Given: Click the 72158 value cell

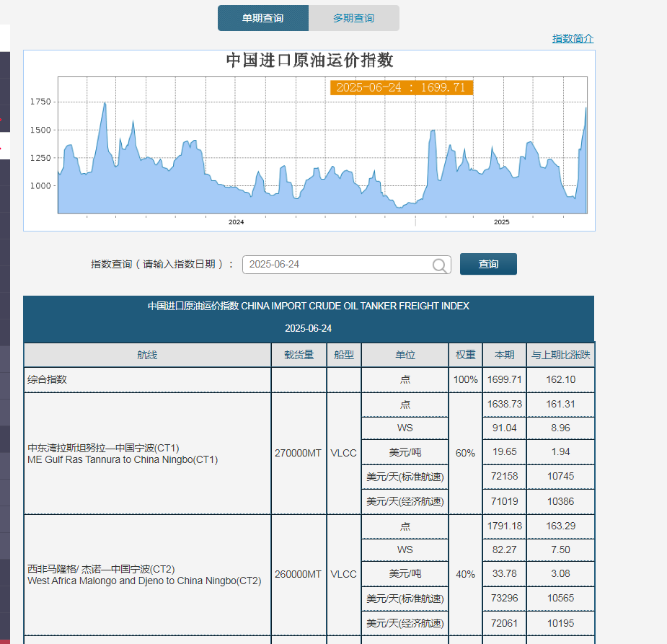Looking at the screenshot, I should (x=505, y=476).
